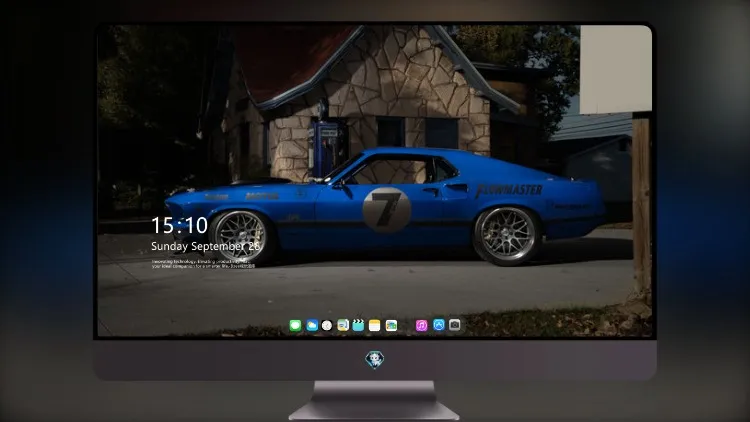Open the blue App Store icon
Screen dimensions: 750x422
[x=439, y=325]
